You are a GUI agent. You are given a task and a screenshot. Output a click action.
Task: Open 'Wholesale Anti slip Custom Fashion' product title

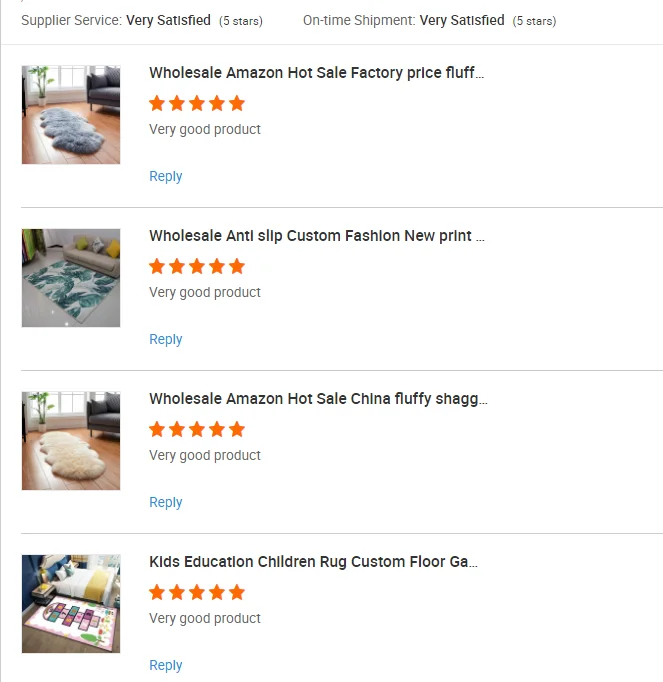point(317,236)
